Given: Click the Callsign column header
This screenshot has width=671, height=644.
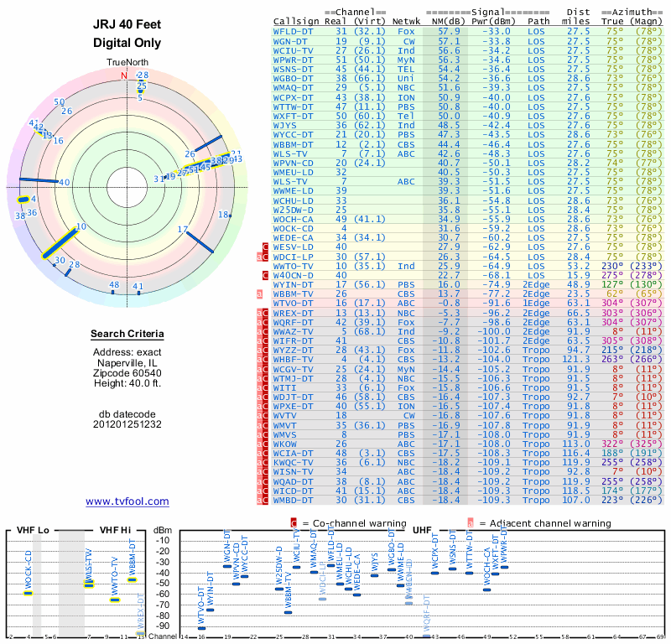Looking at the screenshot, I should pos(296,20).
